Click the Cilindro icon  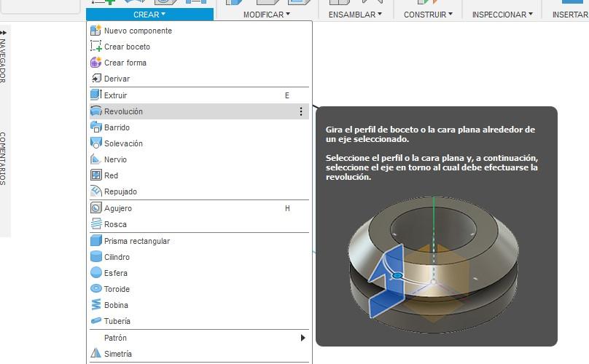[x=95, y=257]
